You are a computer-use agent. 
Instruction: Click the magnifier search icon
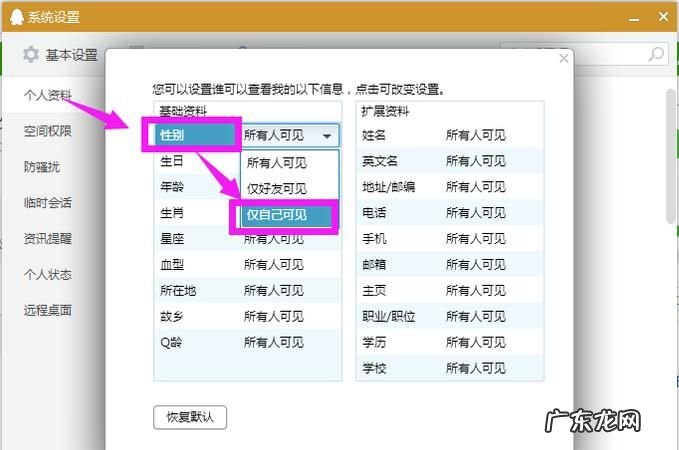click(x=656, y=55)
